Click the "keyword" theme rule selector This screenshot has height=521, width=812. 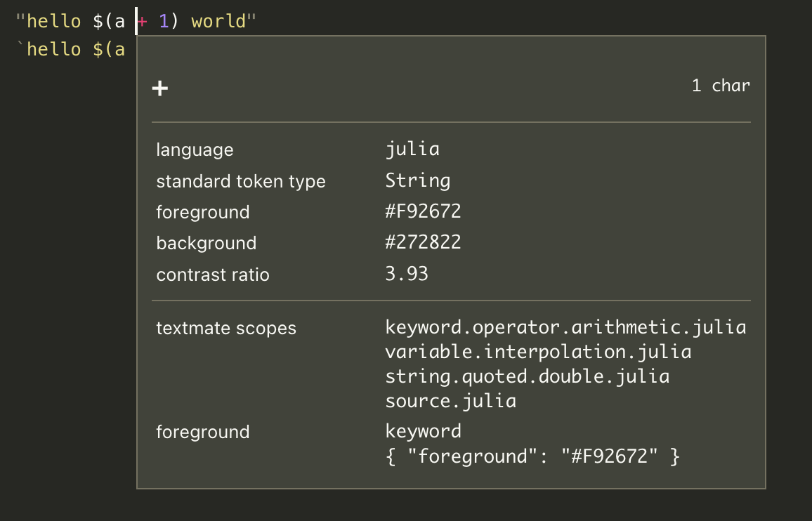(x=423, y=430)
